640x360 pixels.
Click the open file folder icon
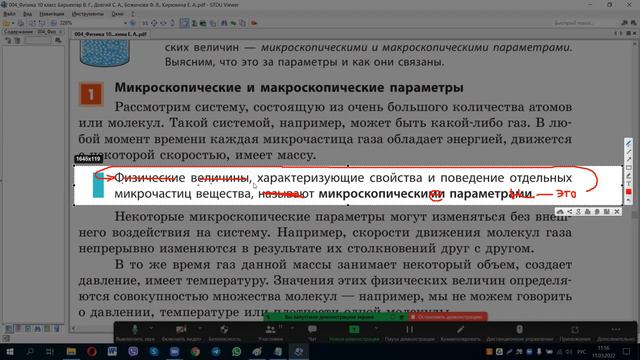(x=6, y=23)
